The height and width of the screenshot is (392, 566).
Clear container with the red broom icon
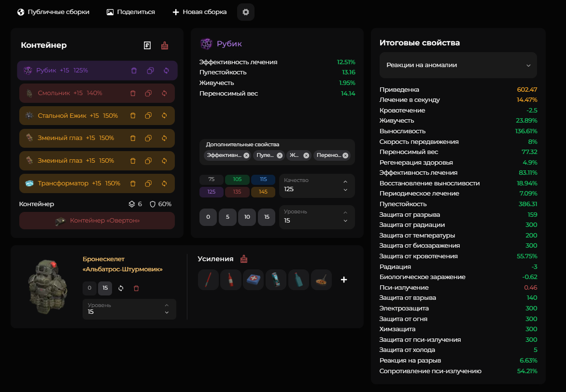point(165,45)
